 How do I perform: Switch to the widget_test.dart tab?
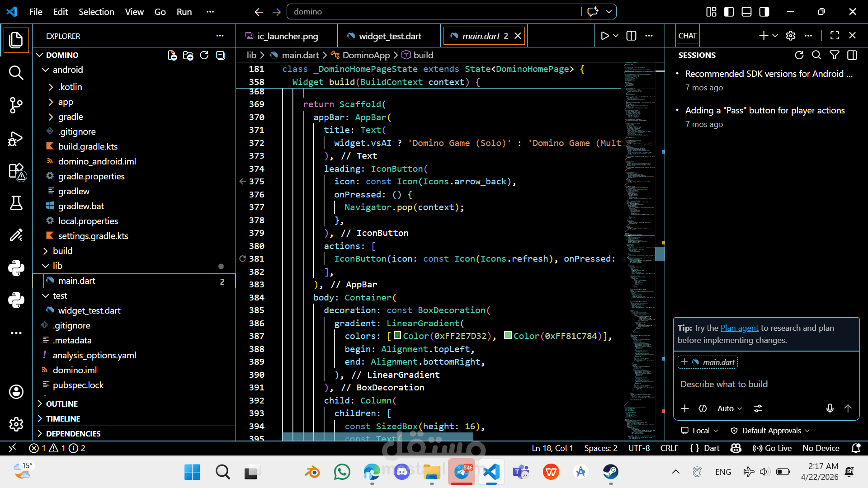[389, 36]
